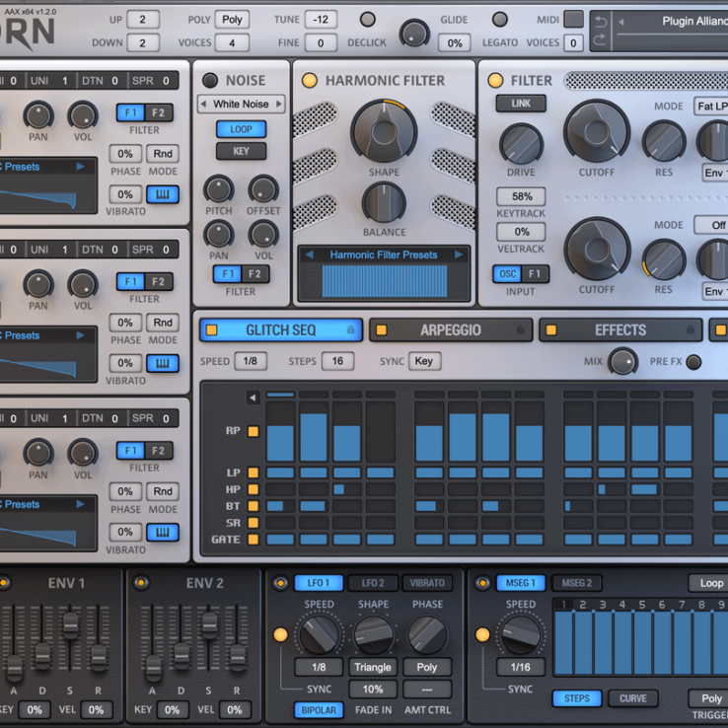Screen dimensions: 728x728
Task: Click the redo arrow icon beside preset display
Action: (x=601, y=39)
